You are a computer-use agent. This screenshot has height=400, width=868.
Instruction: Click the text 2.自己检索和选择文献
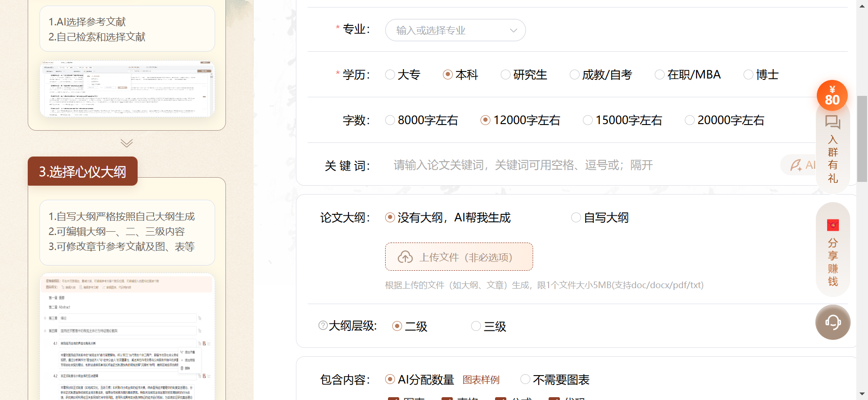[97, 37]
